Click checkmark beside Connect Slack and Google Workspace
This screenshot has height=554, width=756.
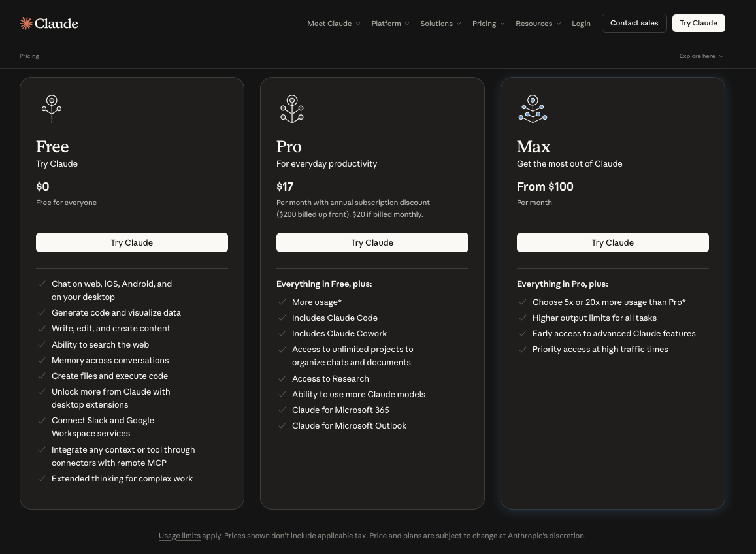point(42,421)
